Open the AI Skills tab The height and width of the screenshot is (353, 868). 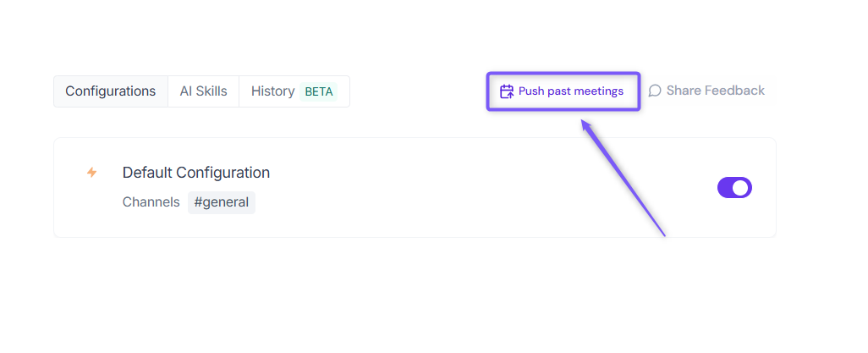(x=203, y=91)
